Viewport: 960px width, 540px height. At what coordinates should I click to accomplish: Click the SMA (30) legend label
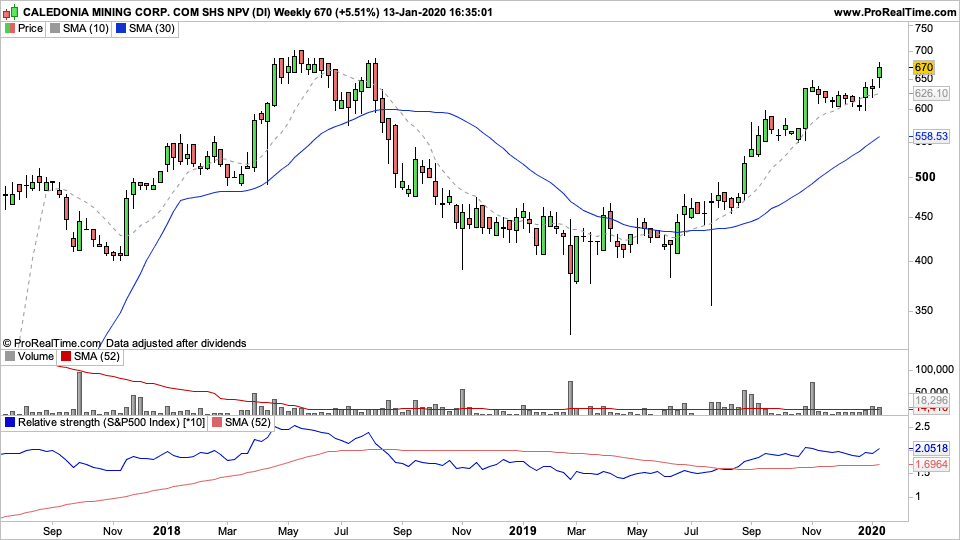(152, 28)
